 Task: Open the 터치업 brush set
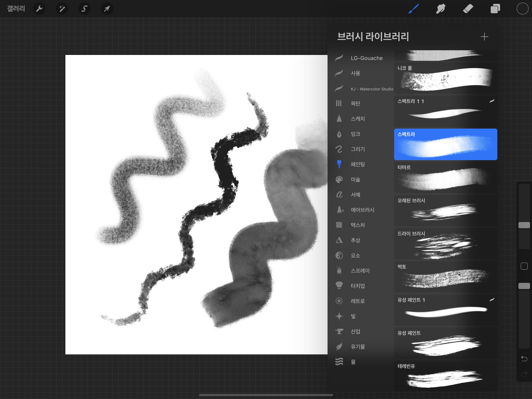pos(361,286)
